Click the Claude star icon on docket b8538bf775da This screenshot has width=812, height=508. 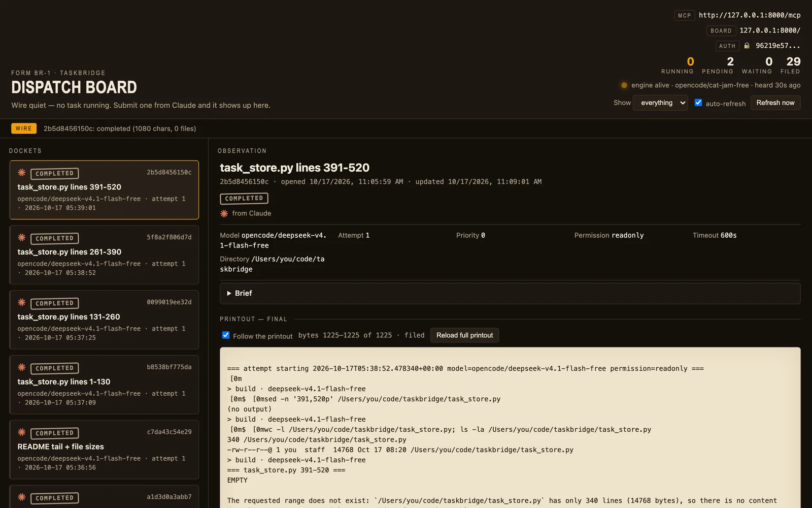[x=22, y=368]
